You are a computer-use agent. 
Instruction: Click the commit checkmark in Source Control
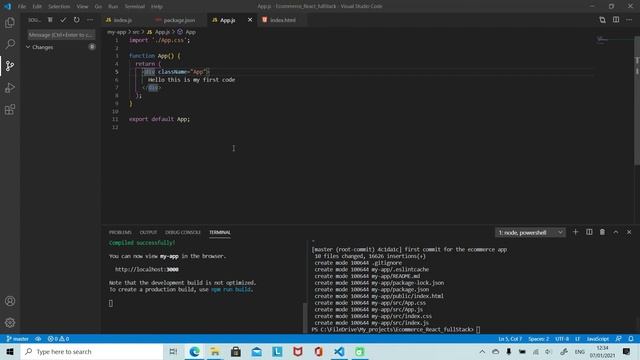63,20
